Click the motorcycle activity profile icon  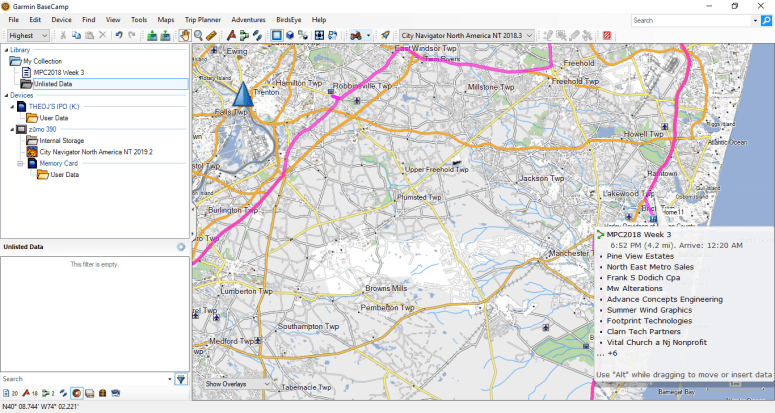point(355,35)
